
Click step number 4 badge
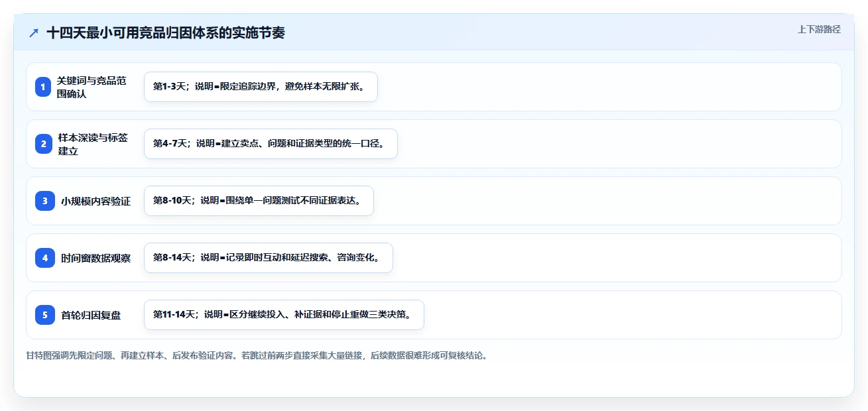tap(45, 258)
